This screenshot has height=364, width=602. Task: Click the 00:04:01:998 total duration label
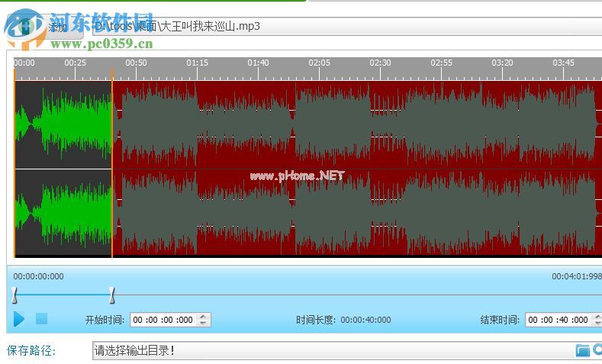[577, 276]
